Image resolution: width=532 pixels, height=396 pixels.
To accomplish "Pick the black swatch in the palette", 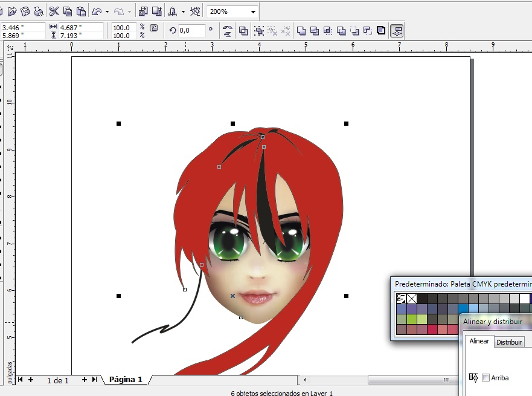I will pyautogui.click(x=421, y=299).
